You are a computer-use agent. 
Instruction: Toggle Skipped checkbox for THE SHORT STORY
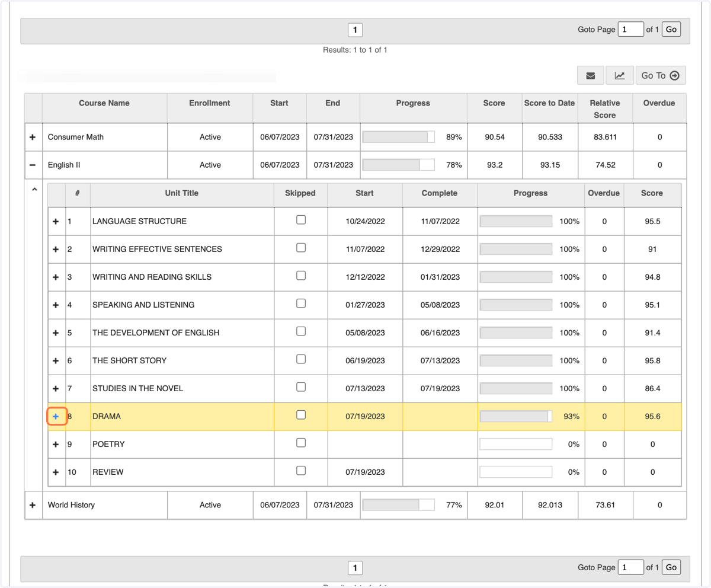pyautogui.click(x=301, y=359)
